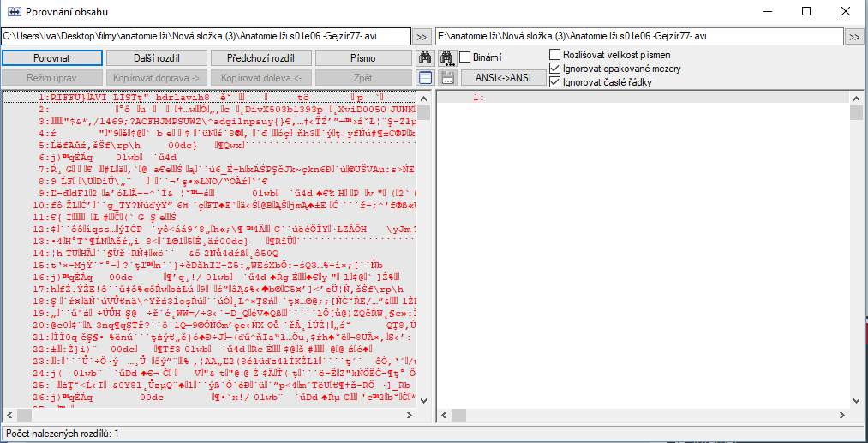
Task: Click left pane vertical scrollbar up arrow
Action: [423, 99]
